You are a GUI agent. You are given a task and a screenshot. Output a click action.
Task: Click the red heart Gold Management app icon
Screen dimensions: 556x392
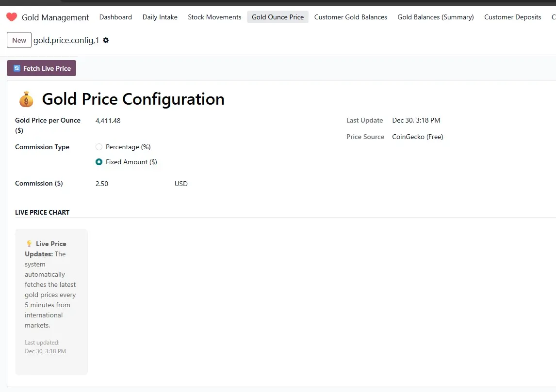pos(12,17)
